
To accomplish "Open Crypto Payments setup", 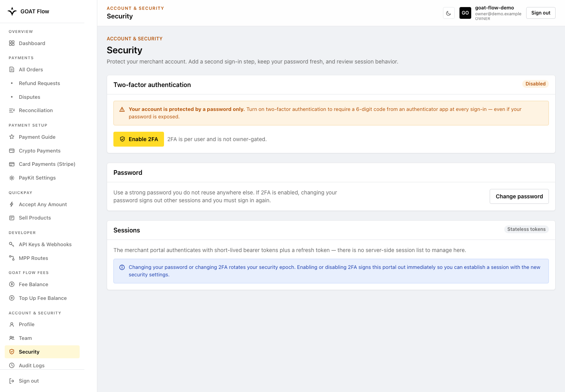I will (42, 151).
